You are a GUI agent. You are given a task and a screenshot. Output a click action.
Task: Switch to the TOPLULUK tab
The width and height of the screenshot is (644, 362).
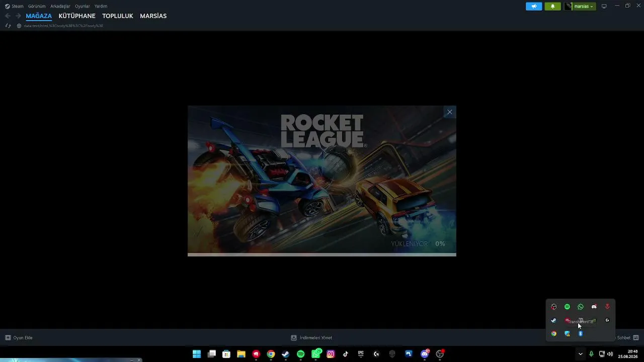pyautogui.click(x=118, y=16)
